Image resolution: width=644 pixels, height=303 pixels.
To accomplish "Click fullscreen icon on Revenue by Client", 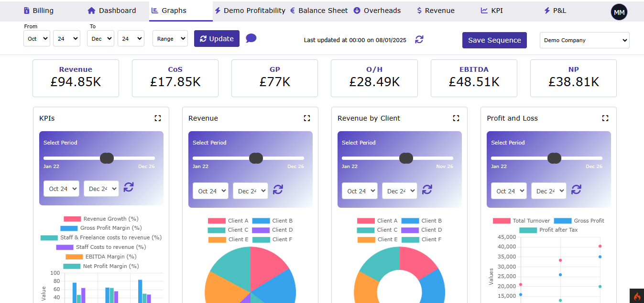I will [456, 118].
